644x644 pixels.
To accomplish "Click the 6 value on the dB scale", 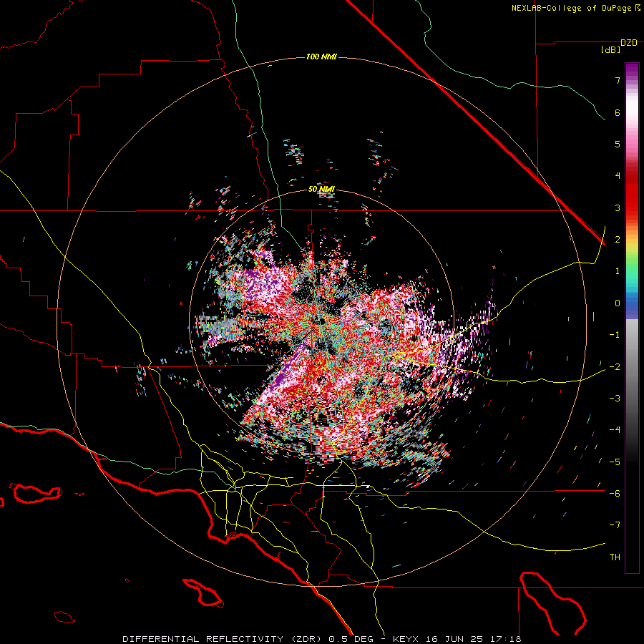I will pos(618,112).
